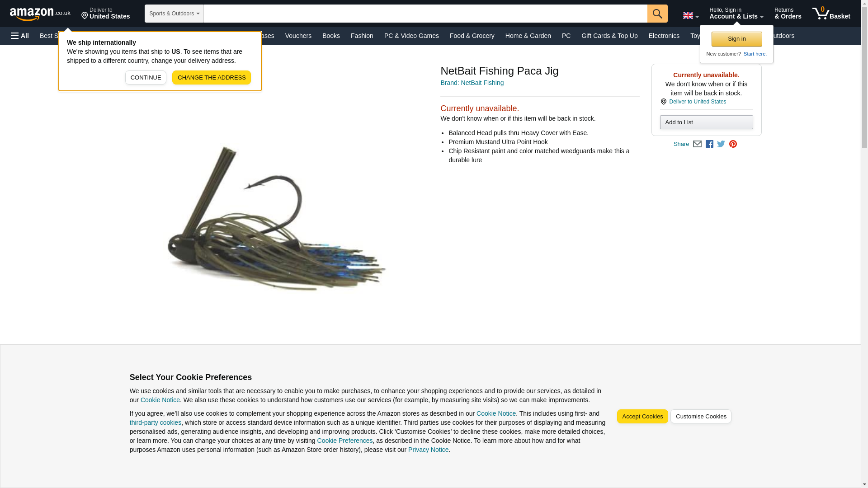Select the Books navigation item
This screenshot has width=868, height=488.
(331, 36)
